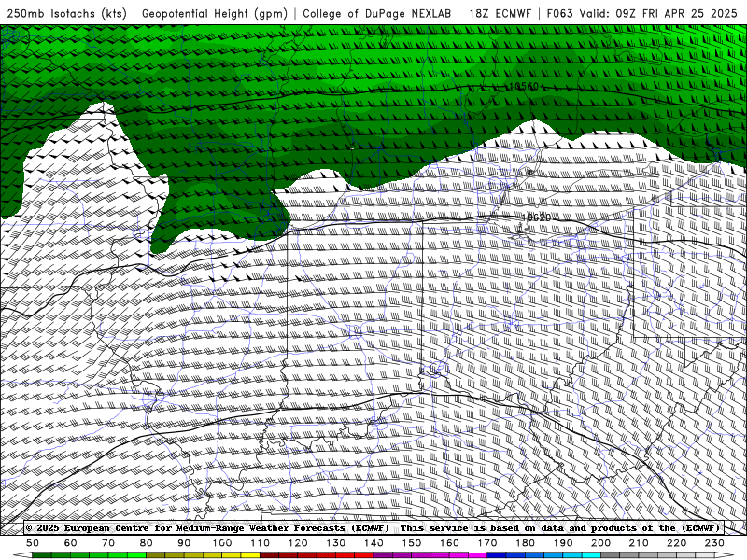Click the 220 value on the color scale
This screenshot has height=560, width=747.
676,543
